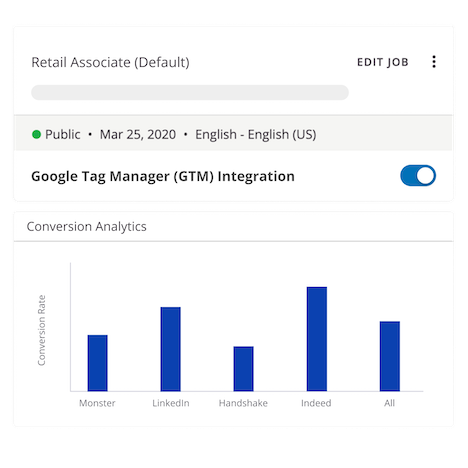The image size is (468, 468).
Task: Open the three-dot more options menu
Action: point(434,62)
